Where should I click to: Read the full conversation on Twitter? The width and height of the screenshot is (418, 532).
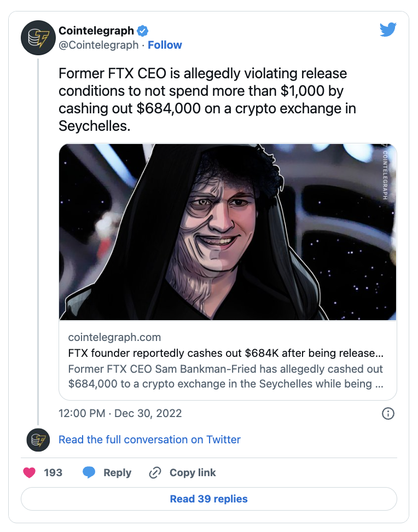(x=149, y=440)
